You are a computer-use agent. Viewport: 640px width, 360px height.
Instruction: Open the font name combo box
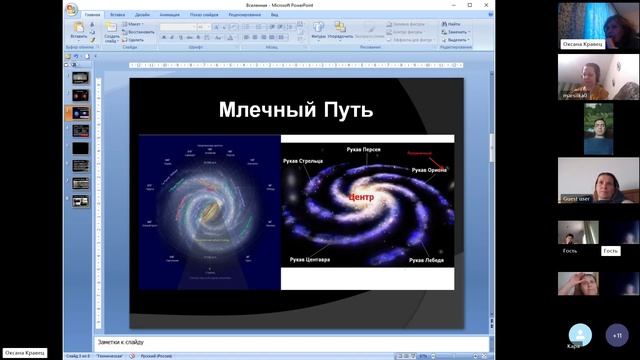pyautogui.click(x=178, y=27)
